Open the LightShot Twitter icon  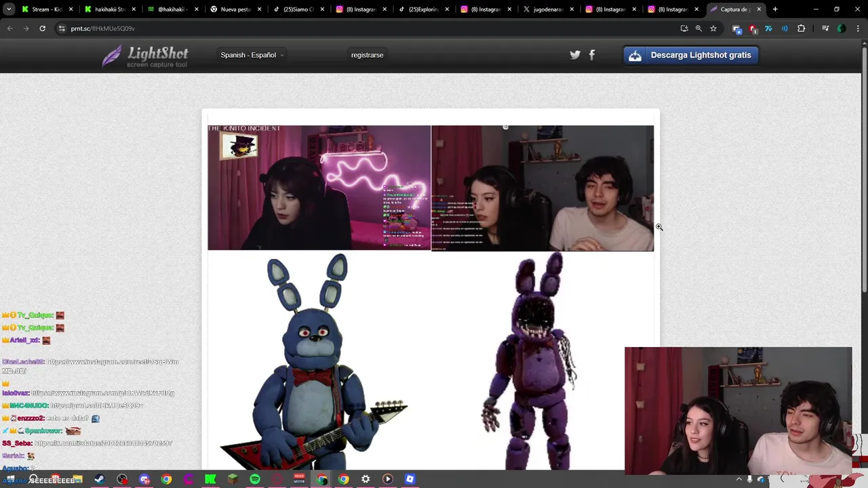pos(575,55)
